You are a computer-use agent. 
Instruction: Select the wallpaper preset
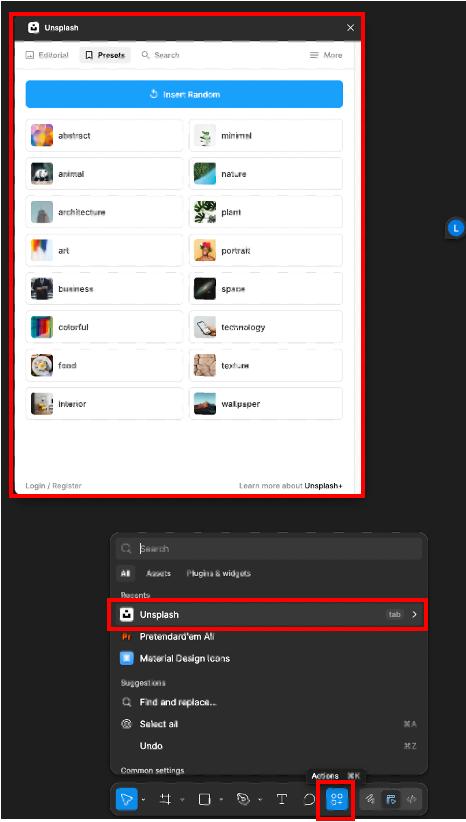[x=266, y=404]
